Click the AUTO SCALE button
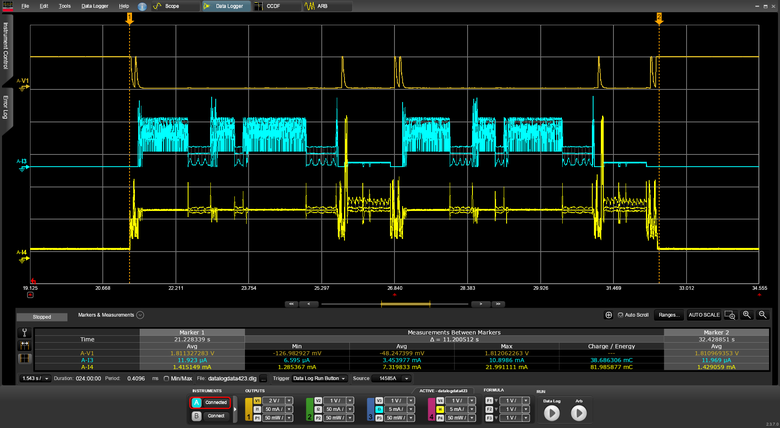Image resolution: width=780 pixels, height=428 pixels. click(x=704, y=315)
